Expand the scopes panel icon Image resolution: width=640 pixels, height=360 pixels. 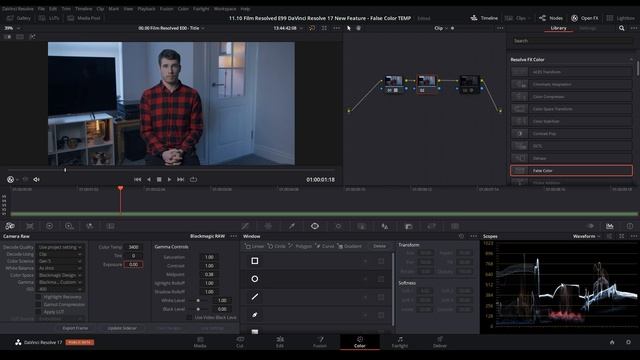(x=622, y=236)
